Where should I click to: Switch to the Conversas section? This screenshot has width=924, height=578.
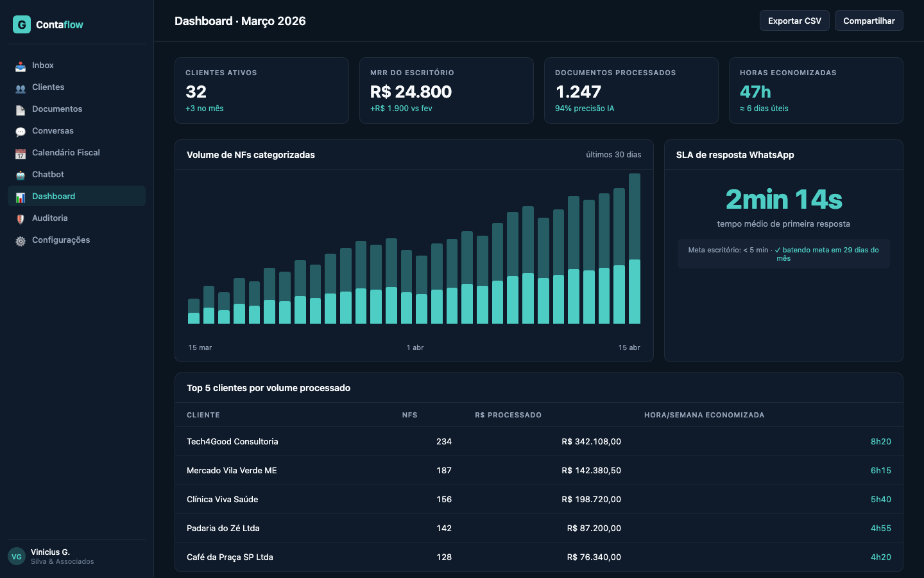[x=52, y=130]
